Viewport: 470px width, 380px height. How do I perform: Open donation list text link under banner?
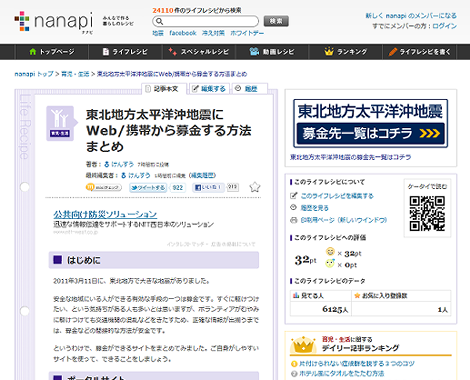(x=350, y=157)
